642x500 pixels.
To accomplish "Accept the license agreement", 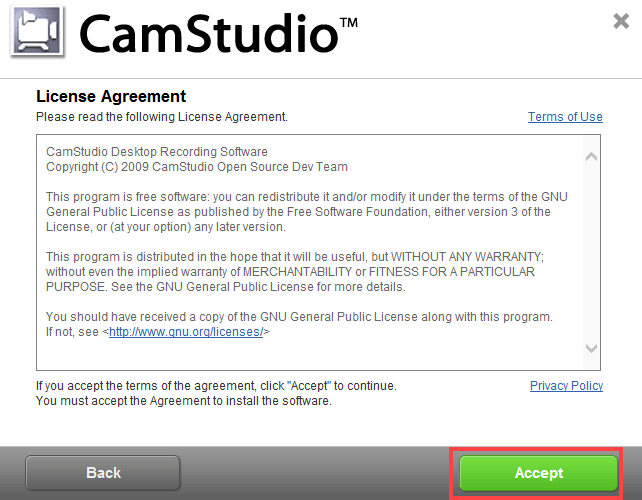I will point(538,473).
